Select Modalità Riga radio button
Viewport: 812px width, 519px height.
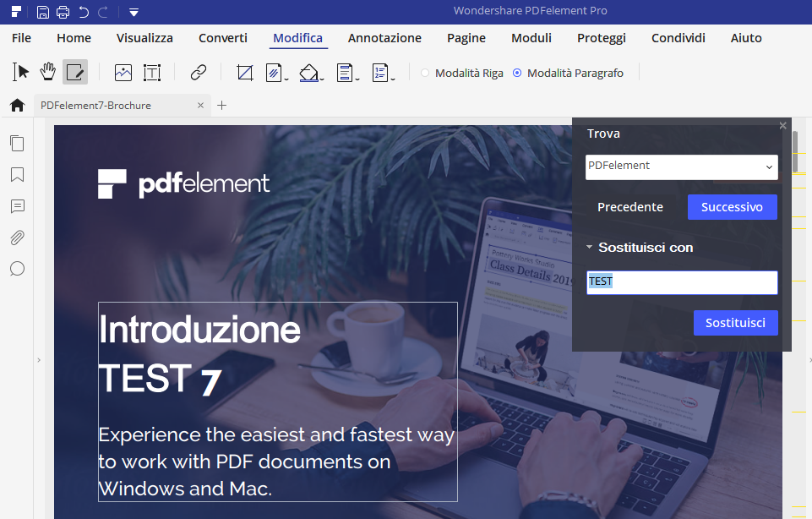[x=425, y=73]
